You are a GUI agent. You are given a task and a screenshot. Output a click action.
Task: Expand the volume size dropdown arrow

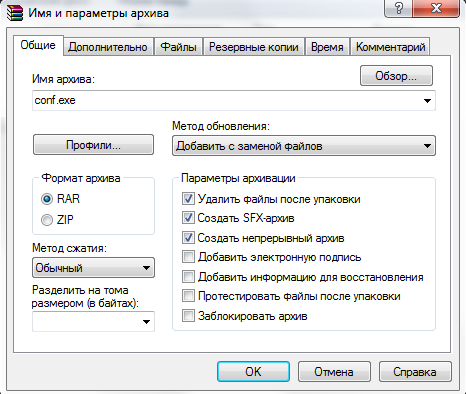point(146,321)
